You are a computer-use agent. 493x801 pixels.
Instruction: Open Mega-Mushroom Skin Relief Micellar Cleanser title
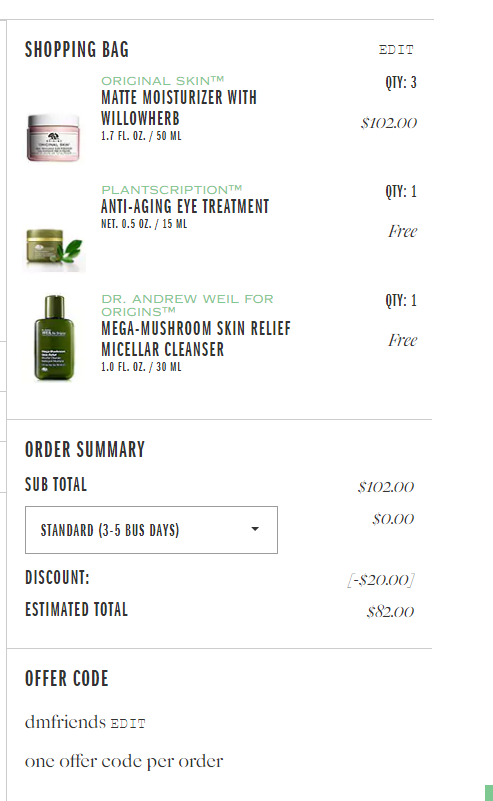[x=196, y=339]
